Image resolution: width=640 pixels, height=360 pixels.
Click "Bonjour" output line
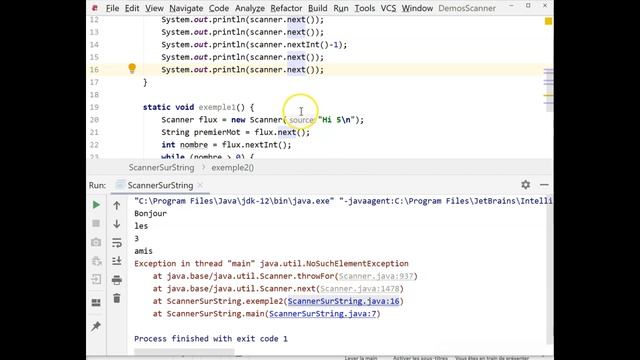[150, 213]
